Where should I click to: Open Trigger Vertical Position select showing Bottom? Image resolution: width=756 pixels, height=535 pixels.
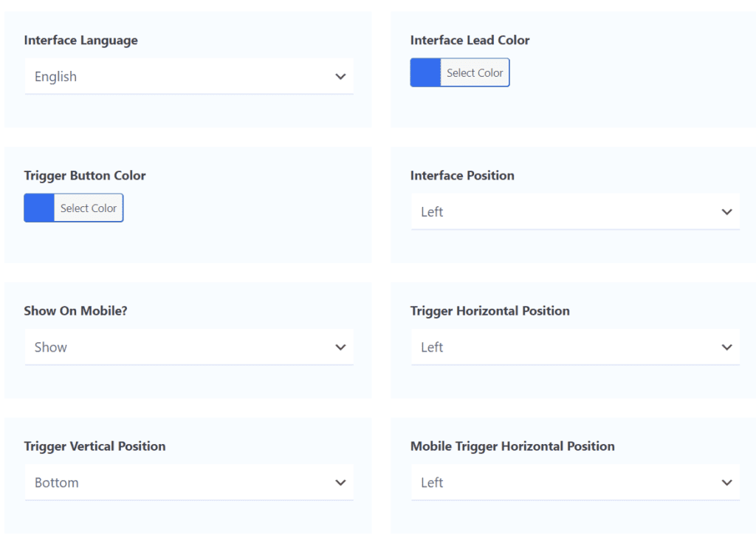tap(189, 483)
